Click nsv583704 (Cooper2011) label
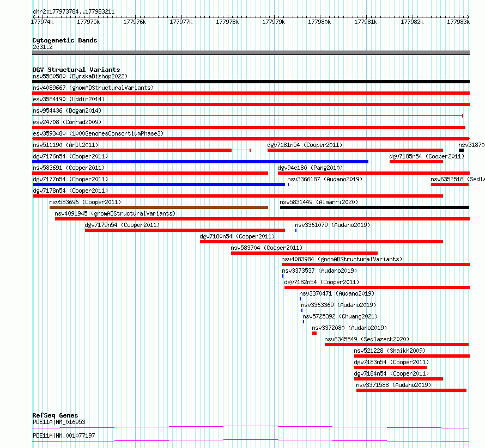Screen dimensions: 485x448 point(266,248)
